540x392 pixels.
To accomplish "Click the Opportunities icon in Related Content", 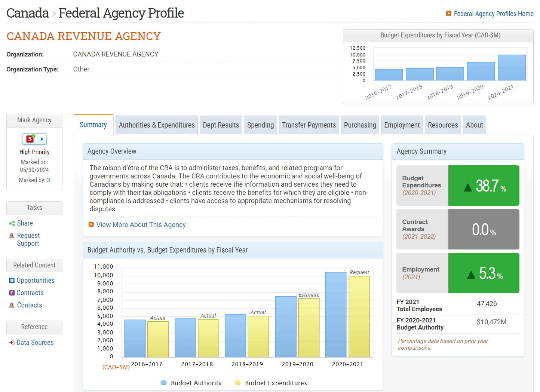I will tap(12, 281).
